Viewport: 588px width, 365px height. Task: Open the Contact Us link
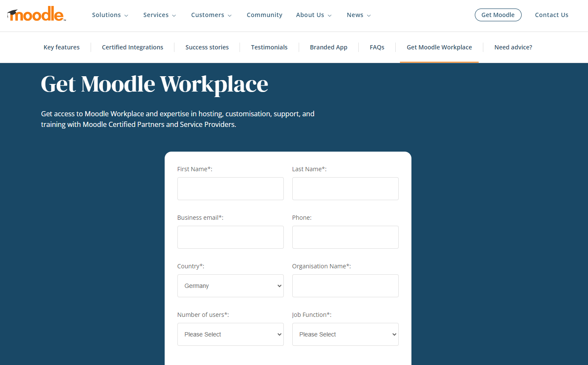(x=551, y=15)
